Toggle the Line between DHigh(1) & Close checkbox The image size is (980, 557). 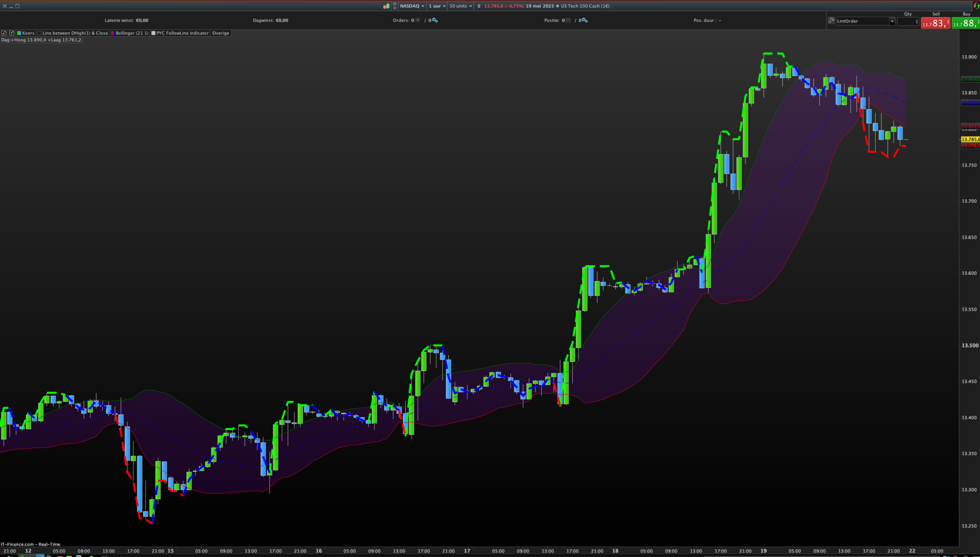point(40,33)
